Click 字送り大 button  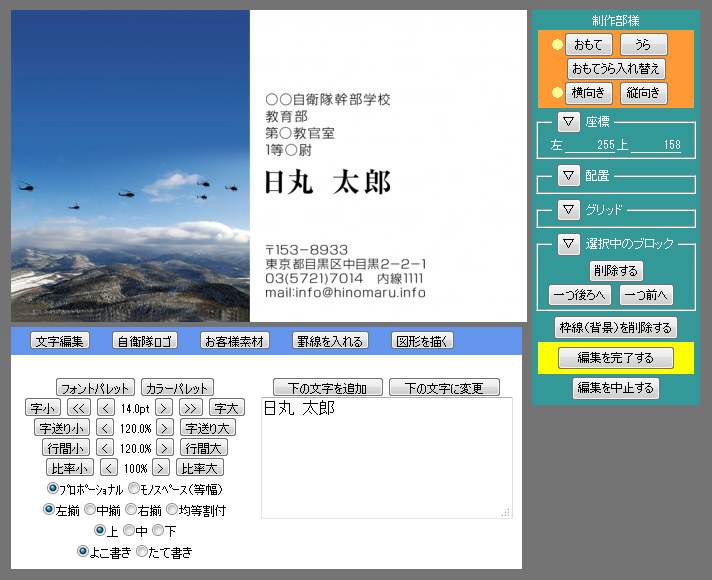pyautogui.click(x=208, y=427)
